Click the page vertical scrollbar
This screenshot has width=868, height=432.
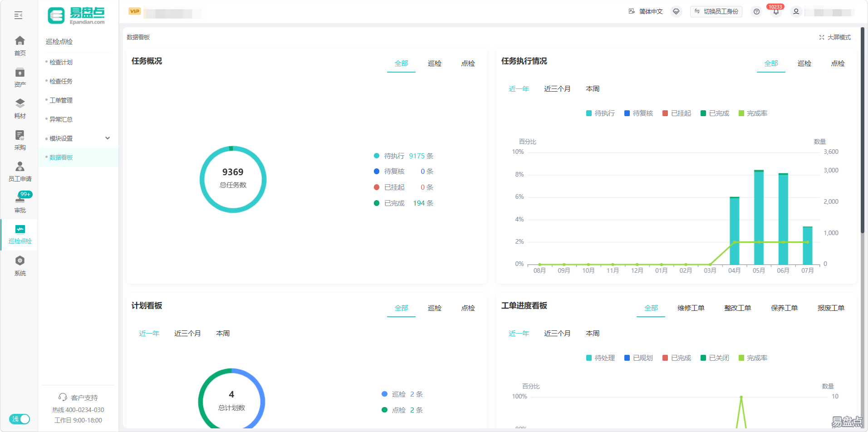(x=863, y=129)
